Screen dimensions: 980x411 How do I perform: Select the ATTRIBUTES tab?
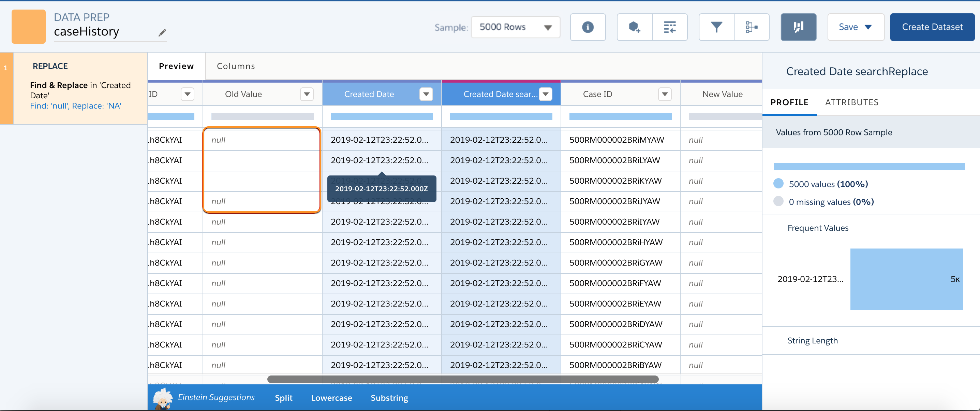pyautogui.click(x=852, y=102)
